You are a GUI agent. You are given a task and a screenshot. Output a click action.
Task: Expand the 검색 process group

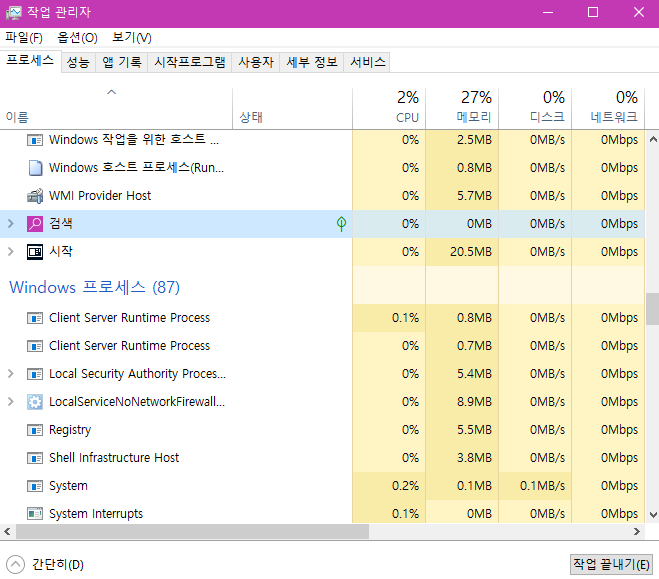pyautogui.click(x=11, y=224)
